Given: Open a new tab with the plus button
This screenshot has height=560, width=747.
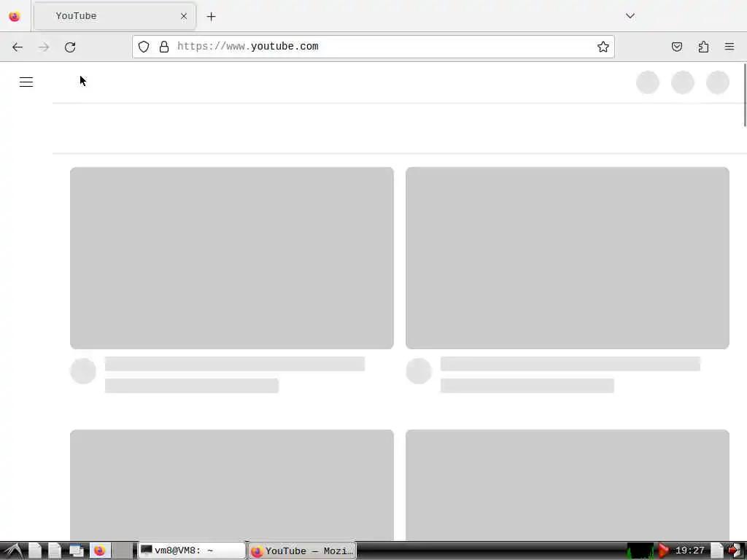Looking at the screenshot, I should (211, 17).
